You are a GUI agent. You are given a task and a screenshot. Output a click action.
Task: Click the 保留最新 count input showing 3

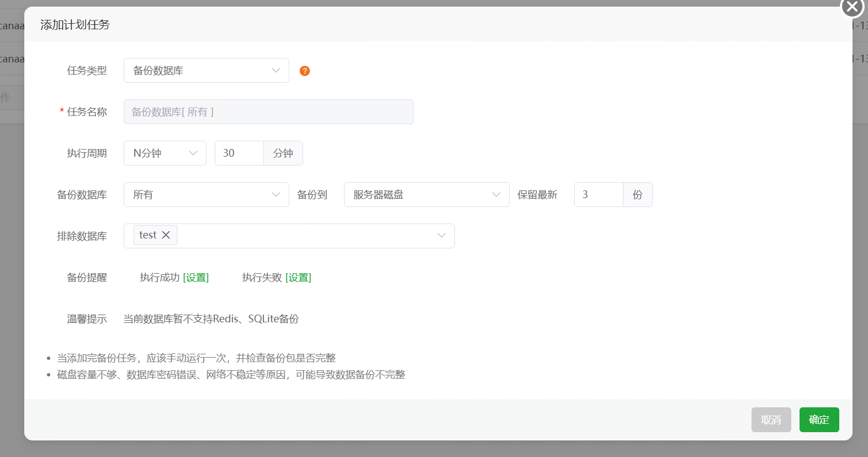[x=599, y=195]
